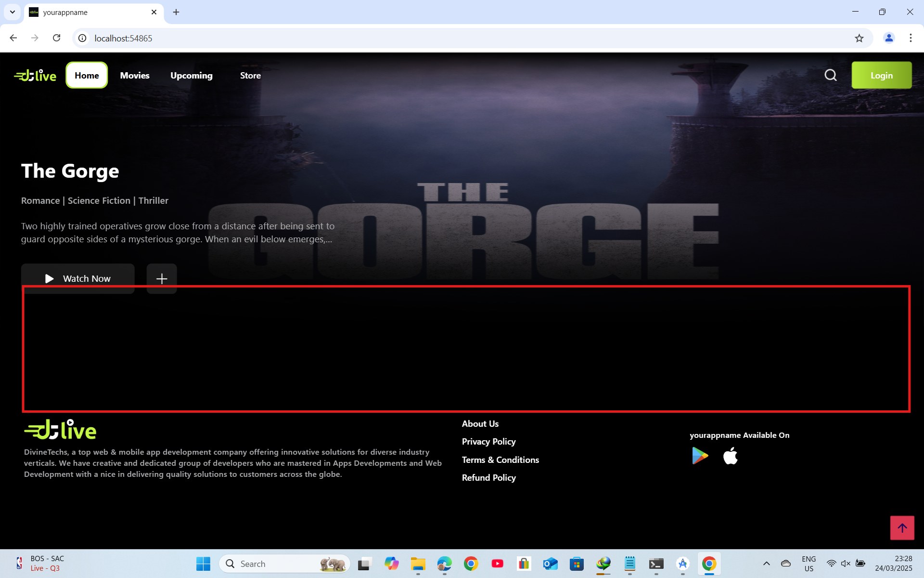
Task: Open Terminal from taskbar
Action: 656,564
